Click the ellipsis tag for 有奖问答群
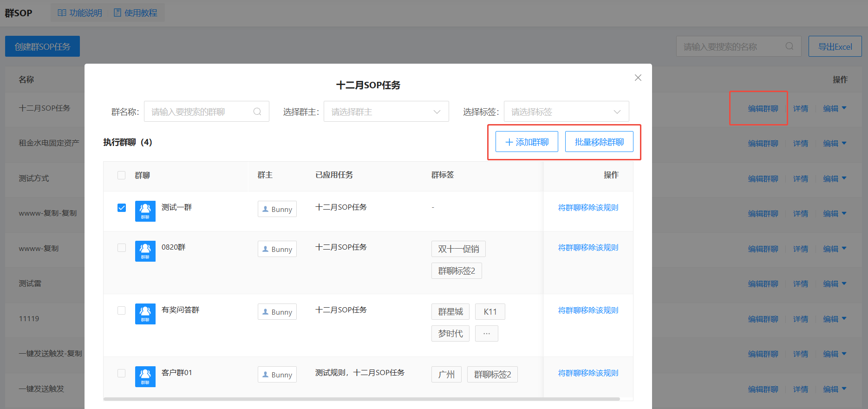Screen dimensions: 868x409 pos(486,334)
